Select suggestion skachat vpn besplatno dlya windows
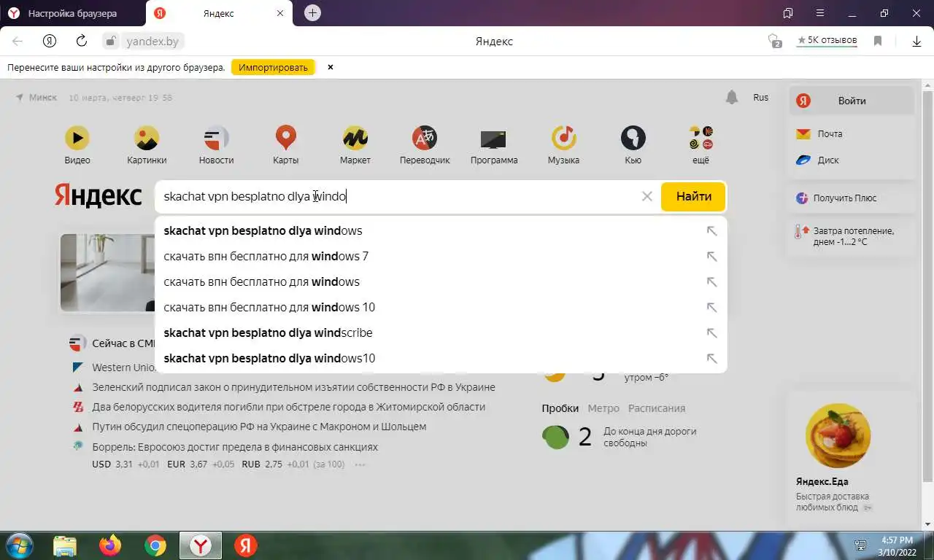934x560 pixels. (441, 231)
